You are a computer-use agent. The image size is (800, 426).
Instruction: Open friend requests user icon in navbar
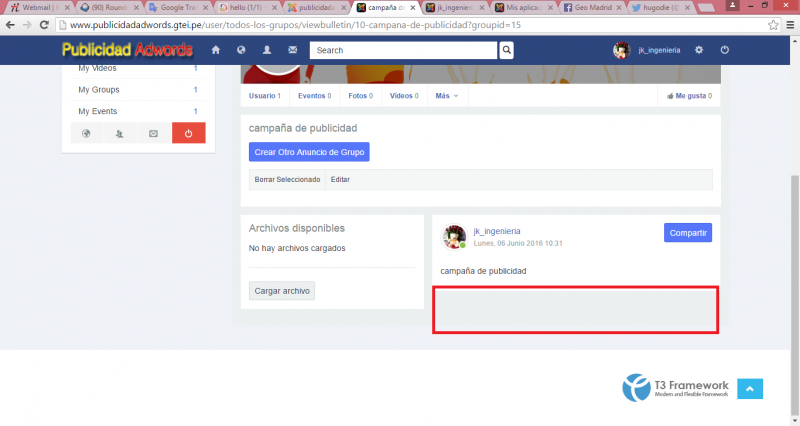click(267, 50)
